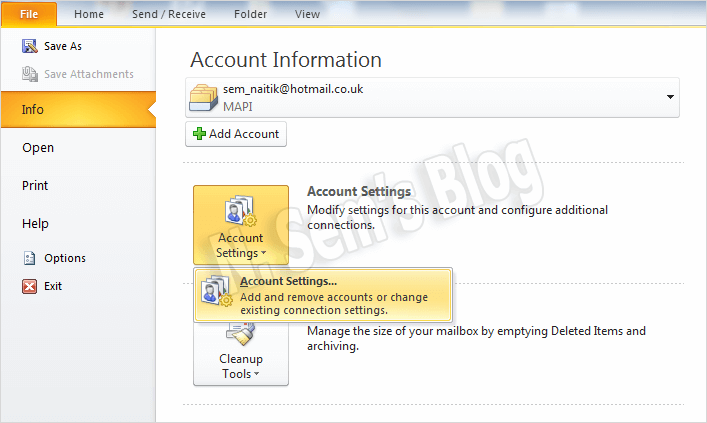Screen dimensions: 707x423
Task: Click the green plus Add Account icon
Action: point(199,134)
